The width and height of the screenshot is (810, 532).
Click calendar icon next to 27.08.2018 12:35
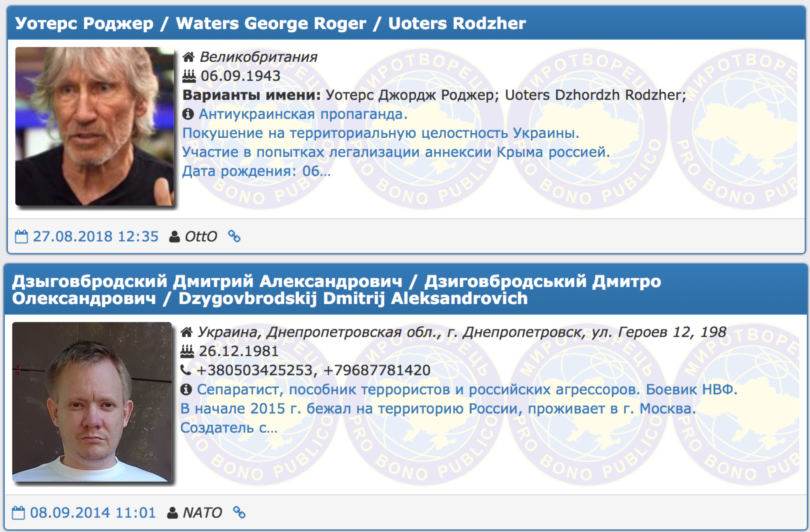coord(21,236)
